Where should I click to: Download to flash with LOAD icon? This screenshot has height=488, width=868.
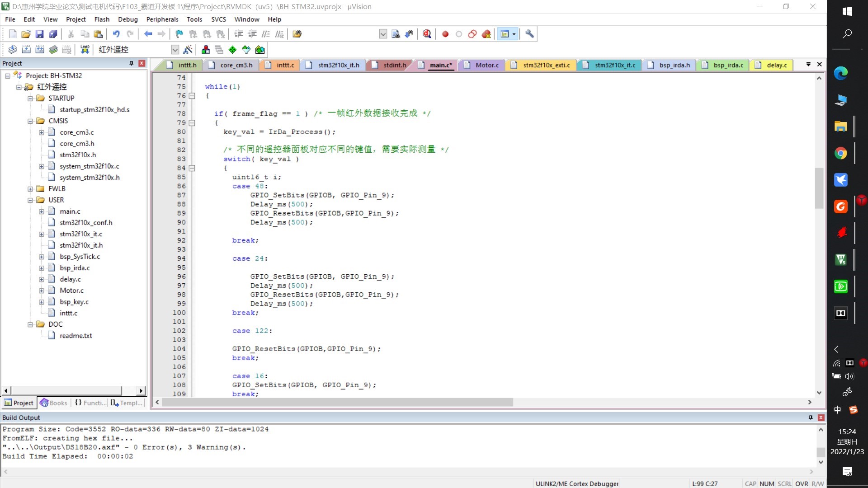(x=85, y=50)
